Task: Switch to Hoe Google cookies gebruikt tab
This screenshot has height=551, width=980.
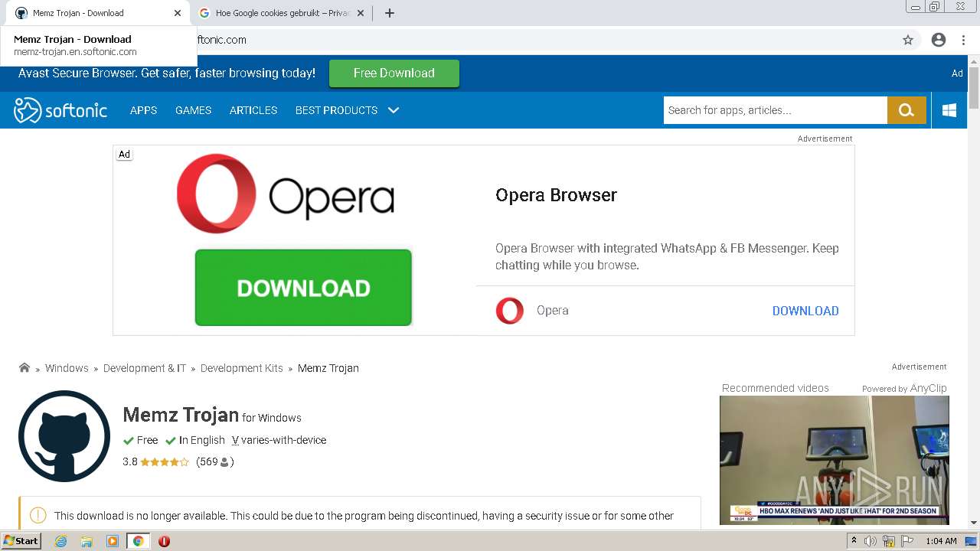Action: point(282,13)
